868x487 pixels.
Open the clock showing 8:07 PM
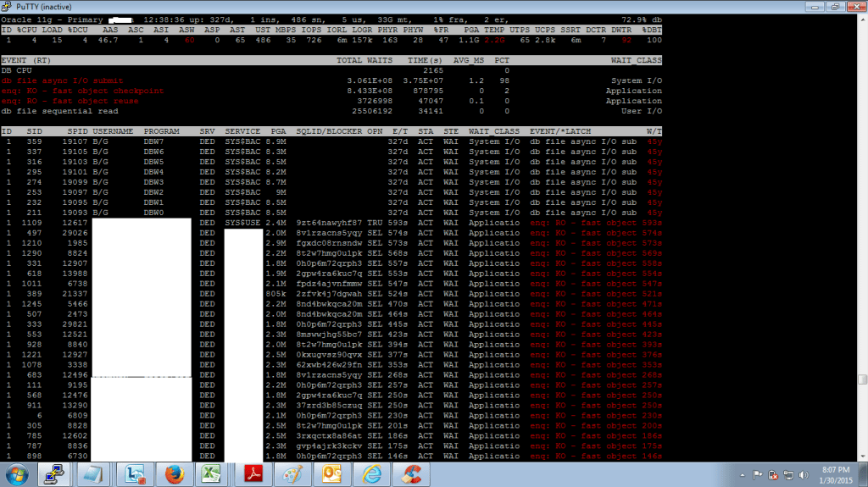click(x=837, y=475)
